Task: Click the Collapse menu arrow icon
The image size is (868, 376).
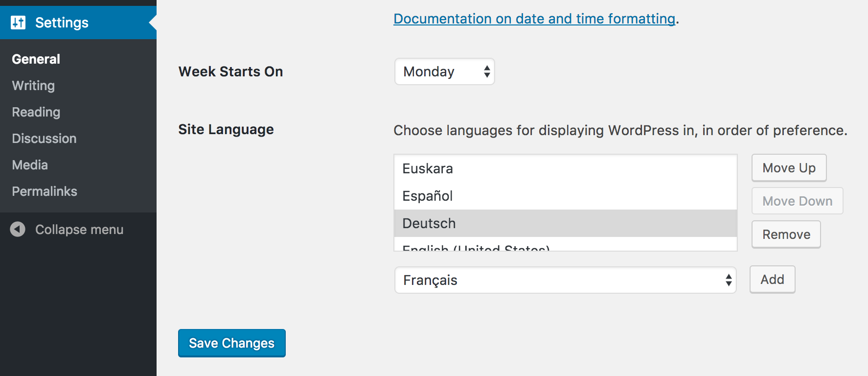Action: [x=18, y=229]
